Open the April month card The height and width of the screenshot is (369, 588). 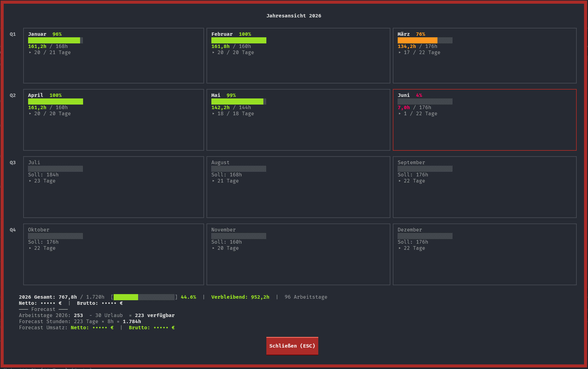(x=114, y=120)
